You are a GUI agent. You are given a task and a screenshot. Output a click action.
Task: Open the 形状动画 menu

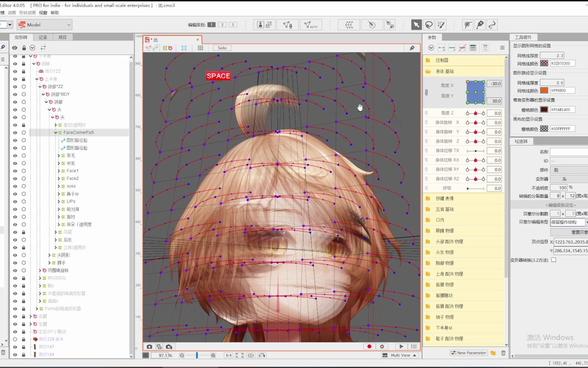click(x=27, y=13)
